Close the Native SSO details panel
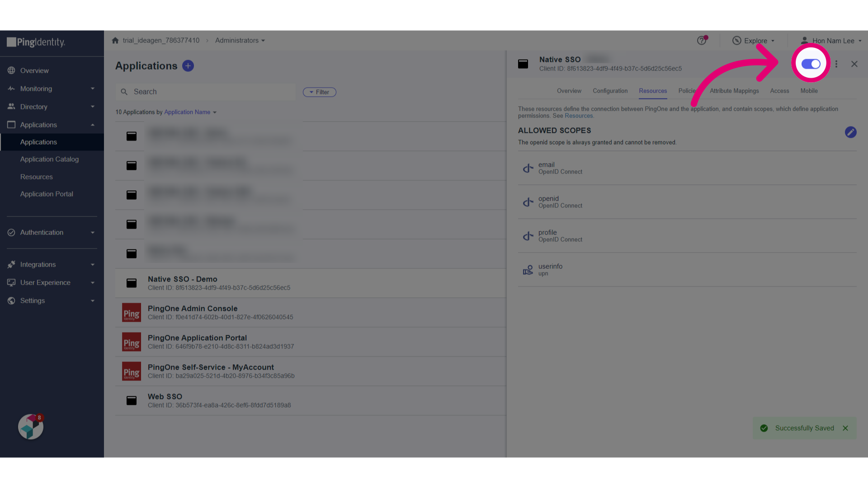Image resolution: width=868 pixels, height=488 pixels. [x=854, y=64]
